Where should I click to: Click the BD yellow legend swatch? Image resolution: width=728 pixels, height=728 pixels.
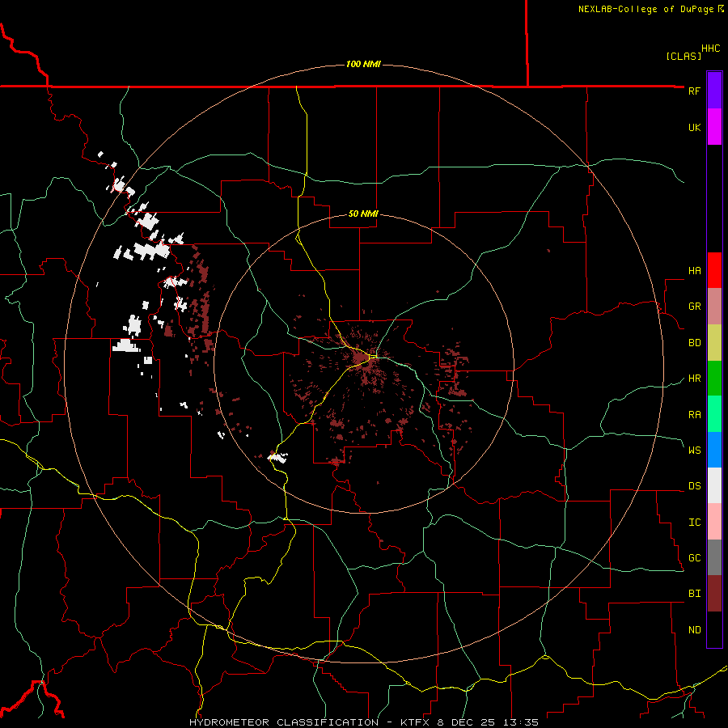714,343
